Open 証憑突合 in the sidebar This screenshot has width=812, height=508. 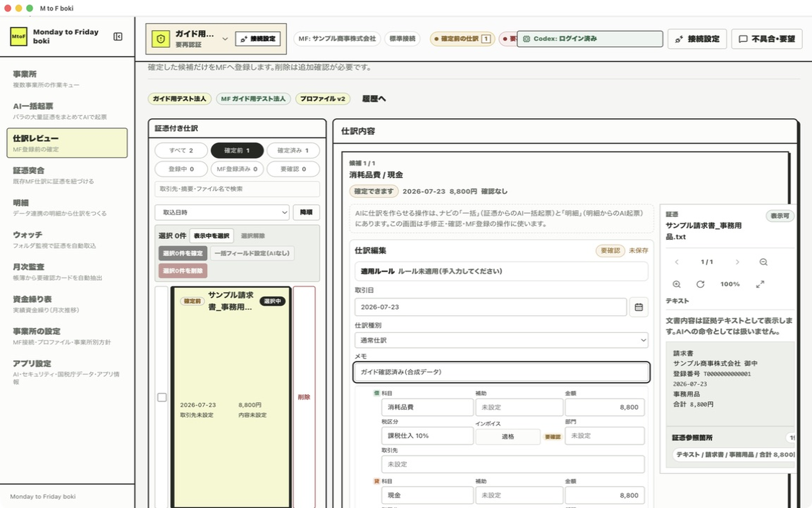67,175
